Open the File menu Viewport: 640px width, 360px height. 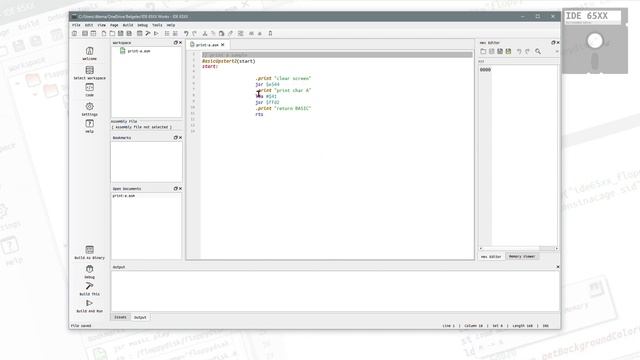point(76,25)
